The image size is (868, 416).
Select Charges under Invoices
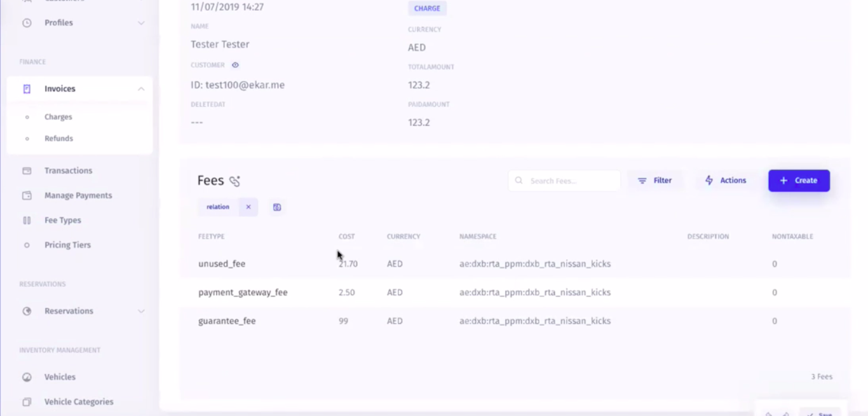(x=58, y=117)
